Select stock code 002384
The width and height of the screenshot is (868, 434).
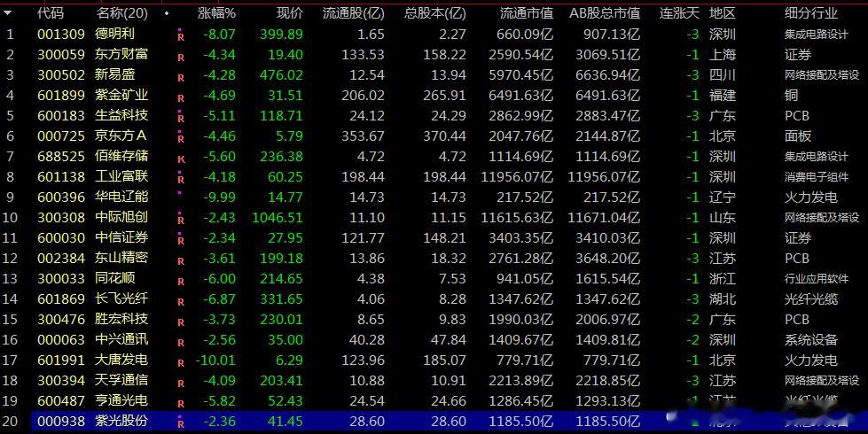[x=61, y=259]
